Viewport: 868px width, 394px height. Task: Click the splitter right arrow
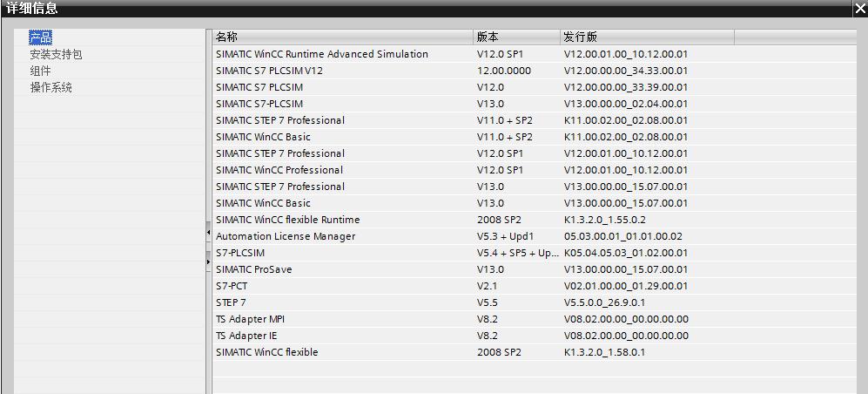[208, 261]
